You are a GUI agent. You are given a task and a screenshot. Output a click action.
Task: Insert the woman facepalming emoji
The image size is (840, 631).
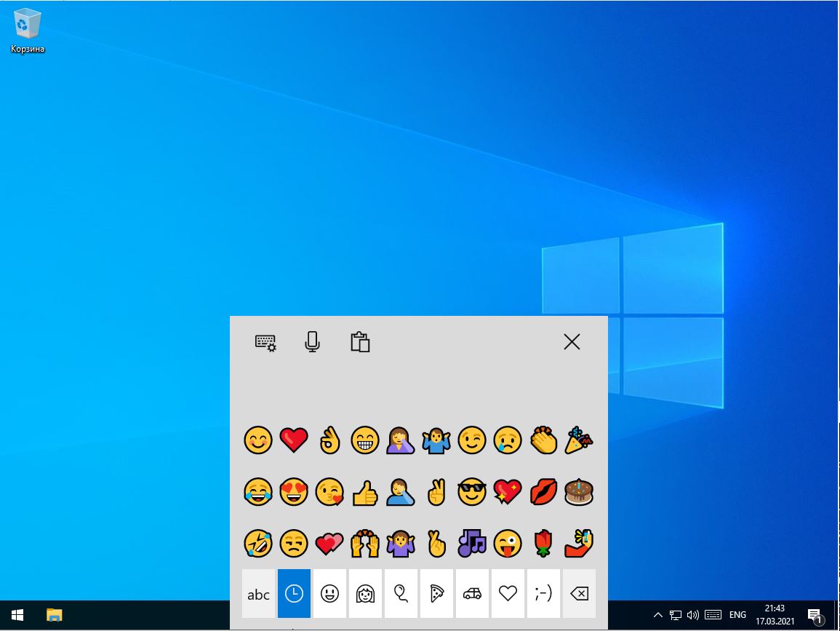point(401,440)
